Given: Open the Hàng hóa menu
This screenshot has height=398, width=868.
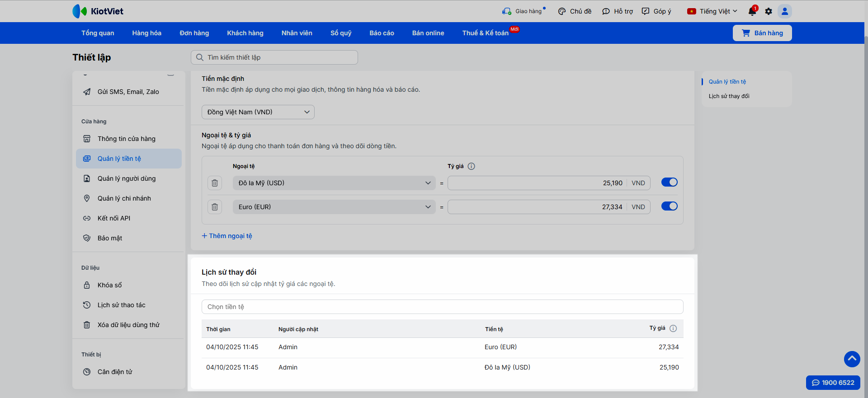Looking at the screenshot, I should 146,33.
